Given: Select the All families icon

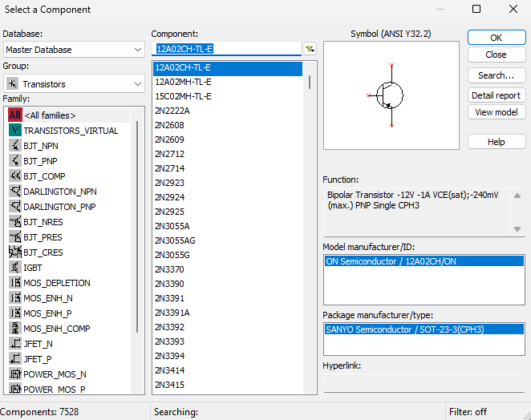Looking at the screenshot, I should 15,115.
